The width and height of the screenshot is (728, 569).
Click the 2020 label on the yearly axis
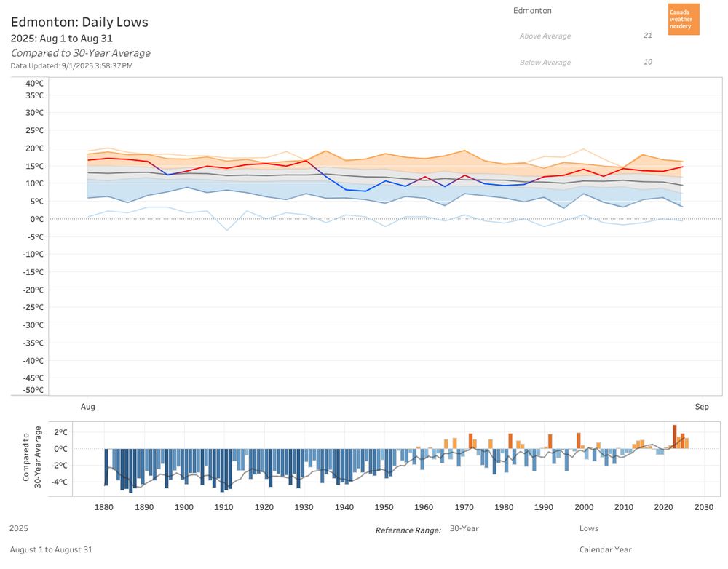(x=663, y=507)
